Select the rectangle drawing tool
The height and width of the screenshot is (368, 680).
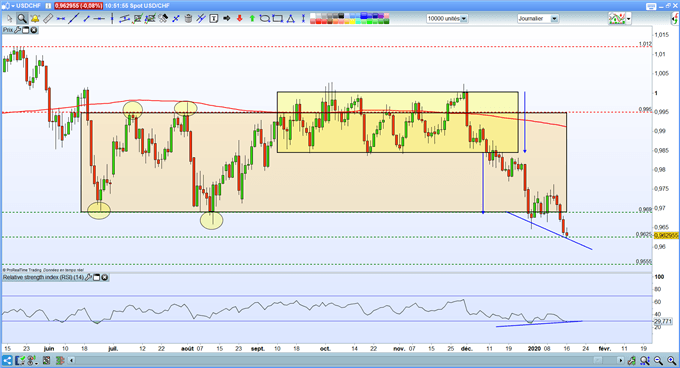click(278, 19)
